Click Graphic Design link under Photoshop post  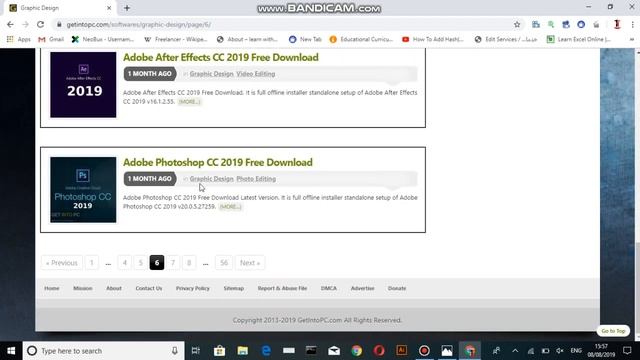[211, 179]
